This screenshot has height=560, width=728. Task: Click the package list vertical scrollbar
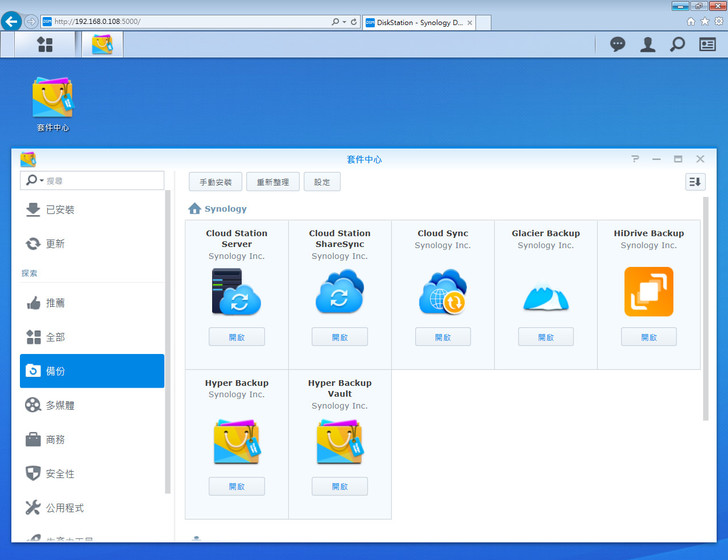705,300
